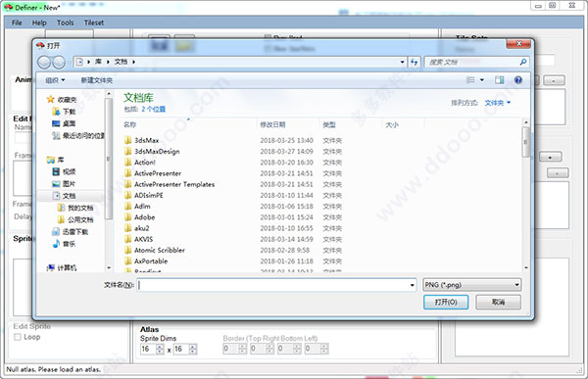588x379 pixels.
Task: Click 2018-03-25 13:40 date cell
Action: coord(286,140)
